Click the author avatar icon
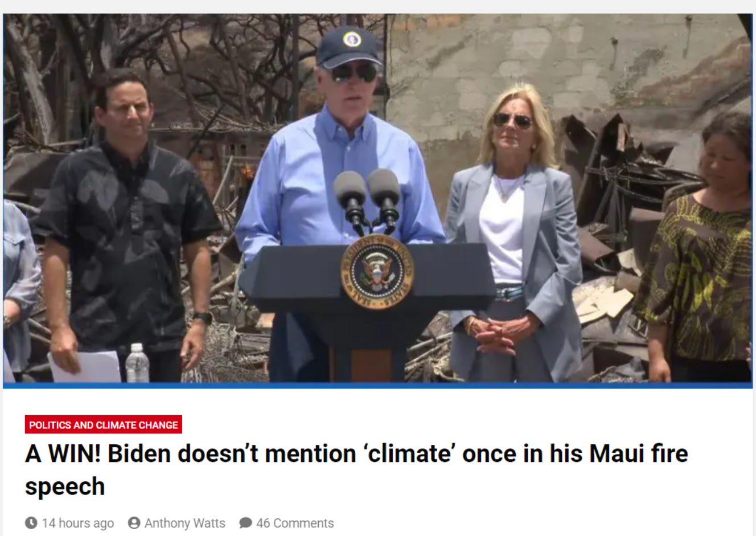Image resolution: width=756 pixels, height=536 pixels. [134, 522]
